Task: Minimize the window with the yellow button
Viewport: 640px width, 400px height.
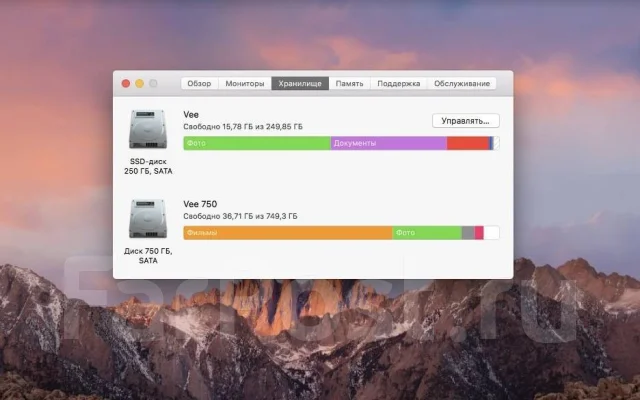Action: (x=140, y=83)
